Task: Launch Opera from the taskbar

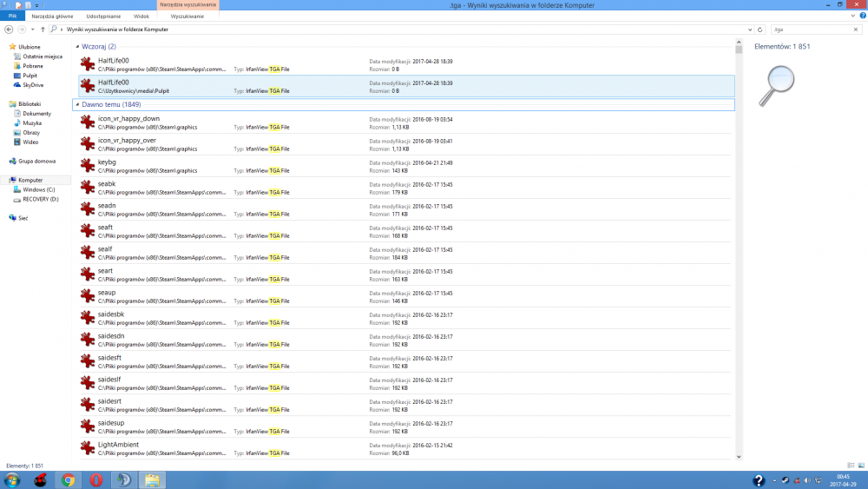Action: tap(96, 479)
